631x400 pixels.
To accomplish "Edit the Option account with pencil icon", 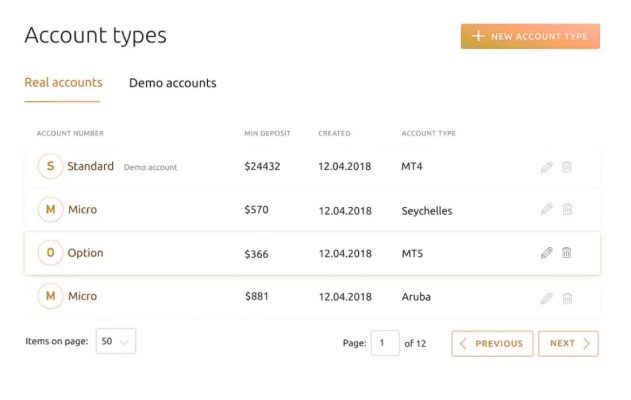I will (x=546, y=253).
